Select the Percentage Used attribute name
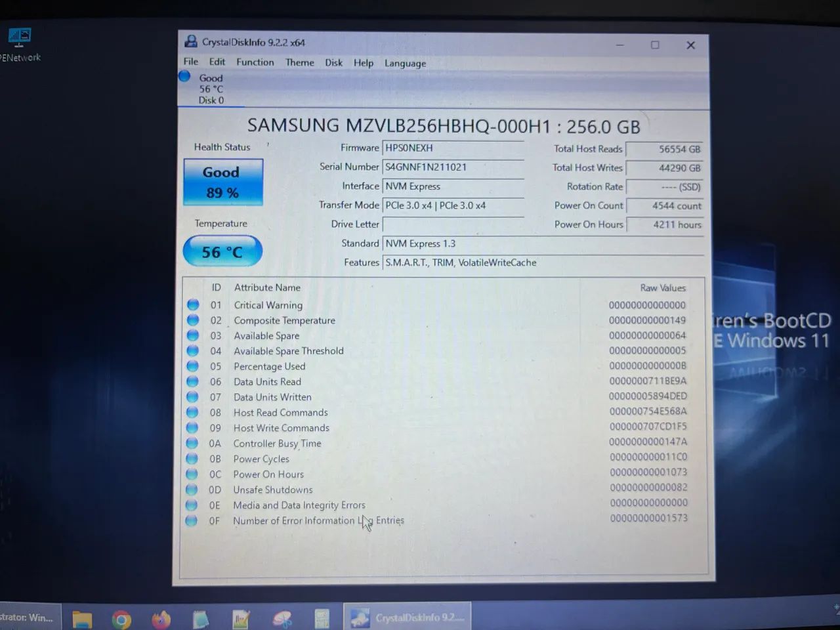This screenshot has width=840, height=630. 270,366
